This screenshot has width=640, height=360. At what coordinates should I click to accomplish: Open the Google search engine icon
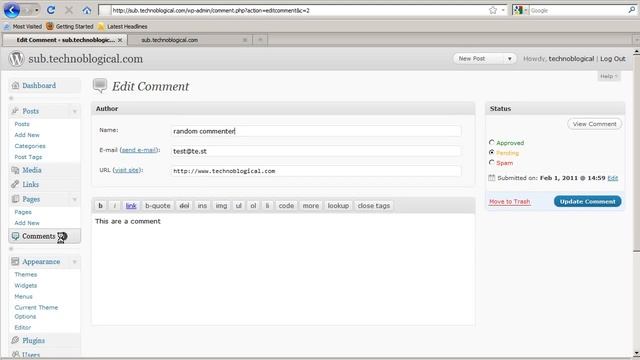[x=518, y=10]
